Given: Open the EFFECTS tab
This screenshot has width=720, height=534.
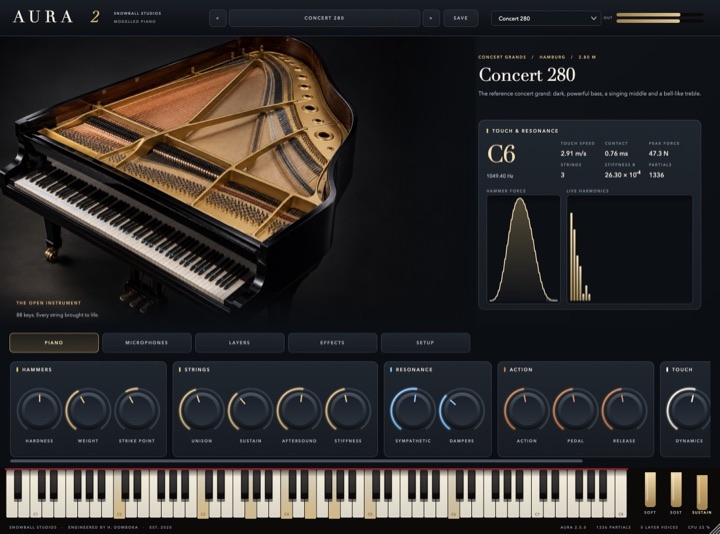Looking at the screenshot, I should [x=332, y=343].
